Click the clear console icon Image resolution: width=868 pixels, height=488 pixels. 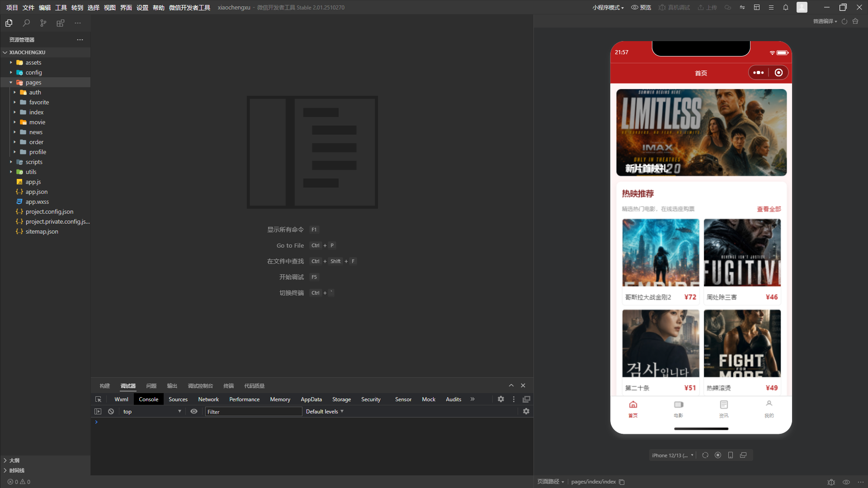[x=111, y=412]
